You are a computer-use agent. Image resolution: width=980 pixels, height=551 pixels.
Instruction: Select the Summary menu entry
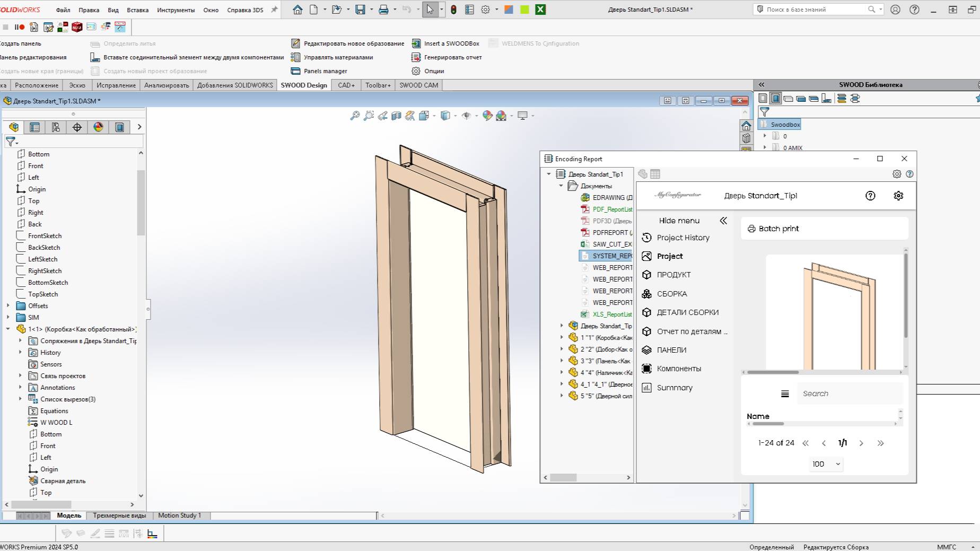coord(674,388)
